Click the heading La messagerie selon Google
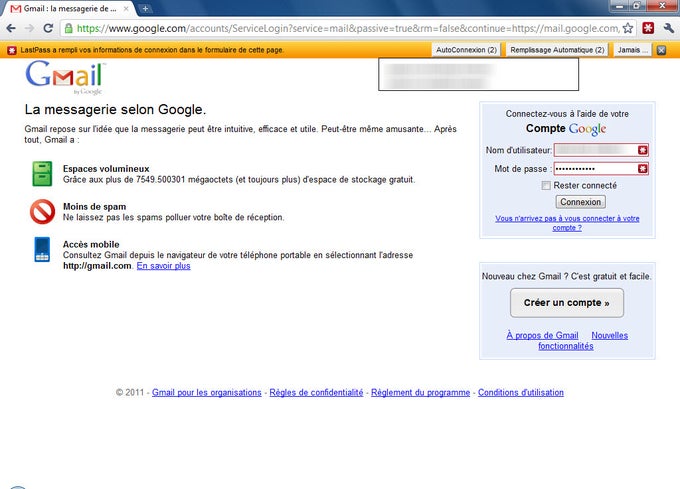The image size is (680, 489). (115, 109)
